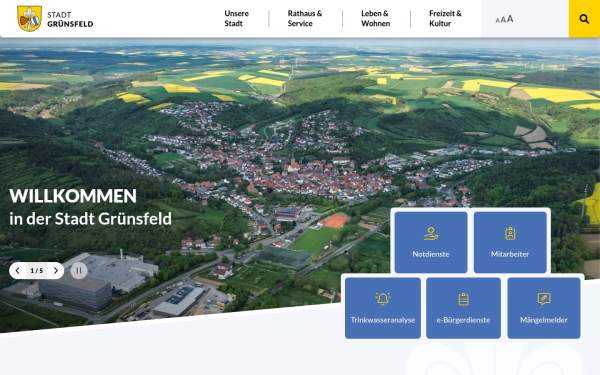Open the Freizeit & Kultur menu
The image size is (600, 375).
(x=445, y=18)
